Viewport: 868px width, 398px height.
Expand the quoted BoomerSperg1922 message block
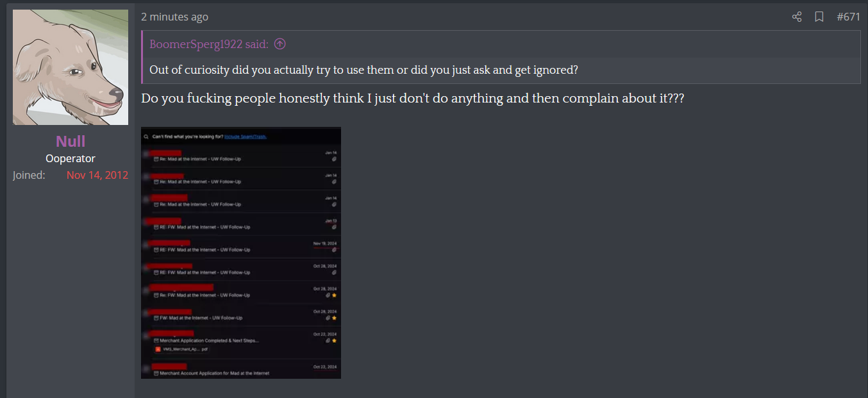click(x=501, y=70)
